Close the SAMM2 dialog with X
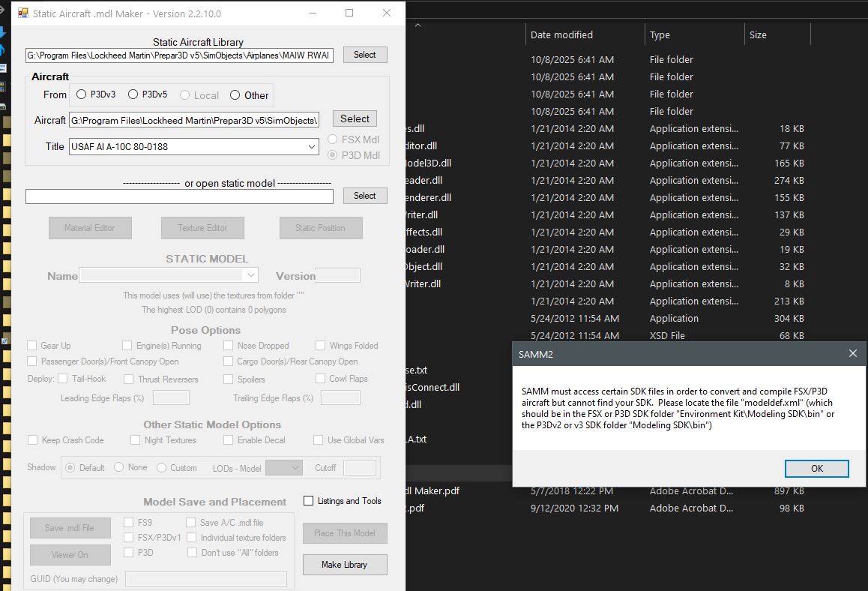Viewport: 868px width, 591px height. click(852, 353)
